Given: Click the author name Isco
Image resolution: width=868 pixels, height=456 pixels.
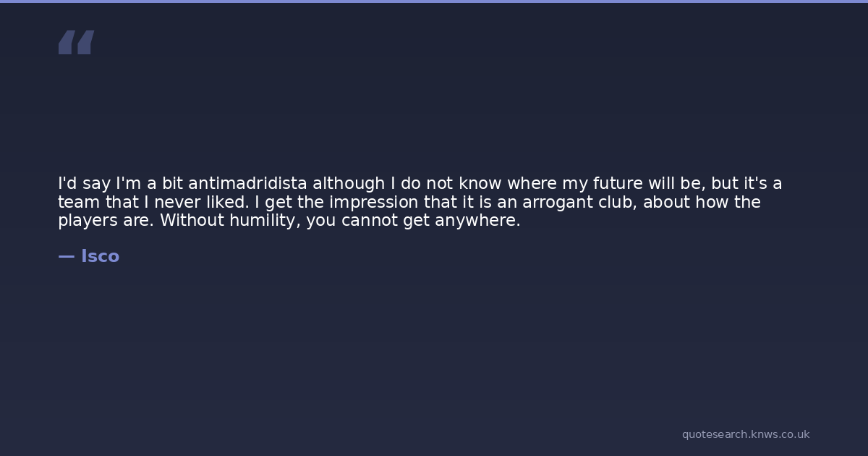Looking at the screenshot, I should 100,256.
